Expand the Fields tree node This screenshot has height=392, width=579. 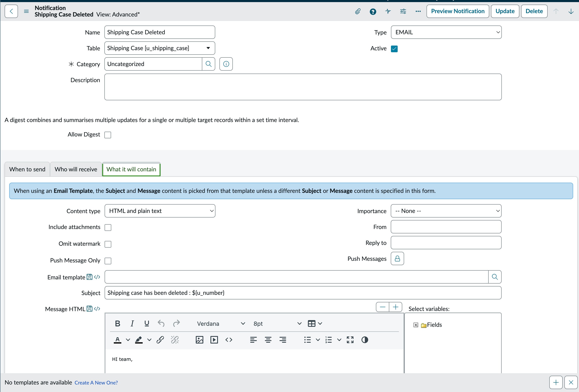click(x=416, y=325)
